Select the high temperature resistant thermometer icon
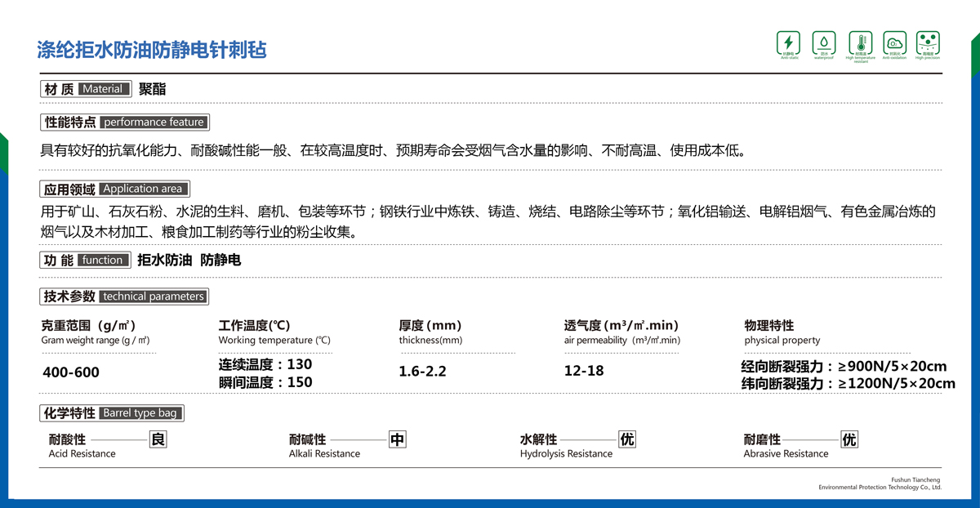Viewport: 980px width, 508px height. 860,42
